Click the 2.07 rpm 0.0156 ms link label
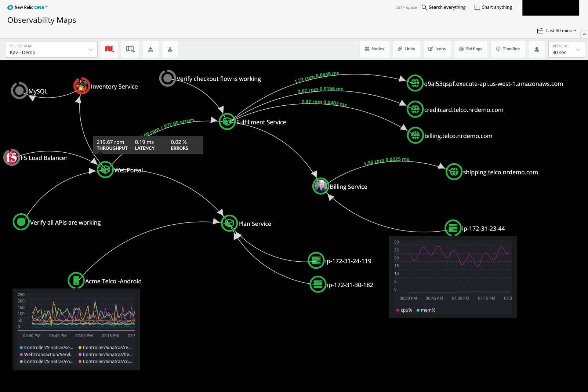This screenshot has width=588, height=392. click(x=320, y=90)
